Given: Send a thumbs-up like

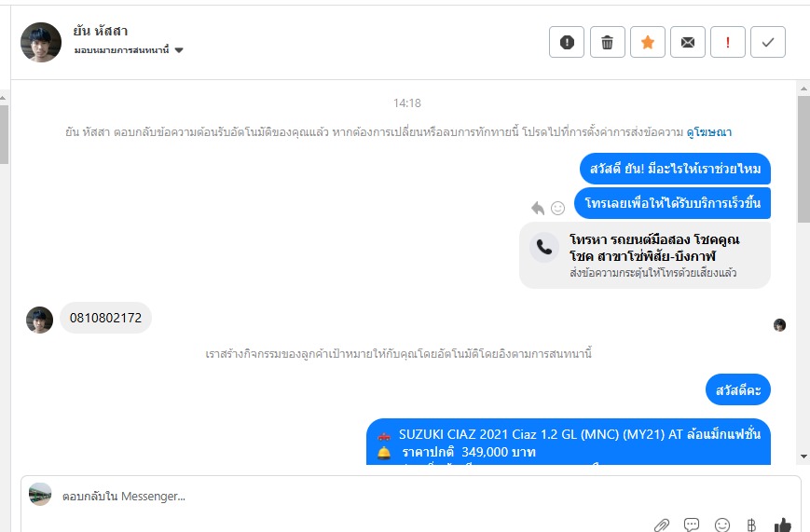Looking at the screenshot, I should tap(783, 525).
